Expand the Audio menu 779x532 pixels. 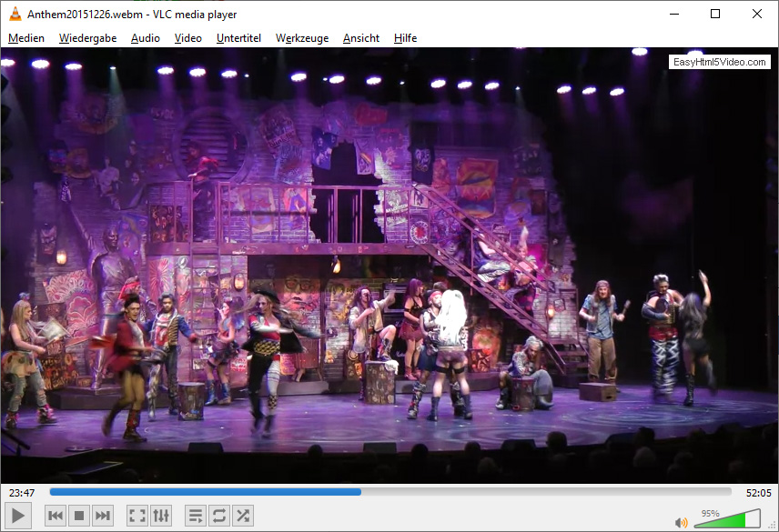pos(145,38)
